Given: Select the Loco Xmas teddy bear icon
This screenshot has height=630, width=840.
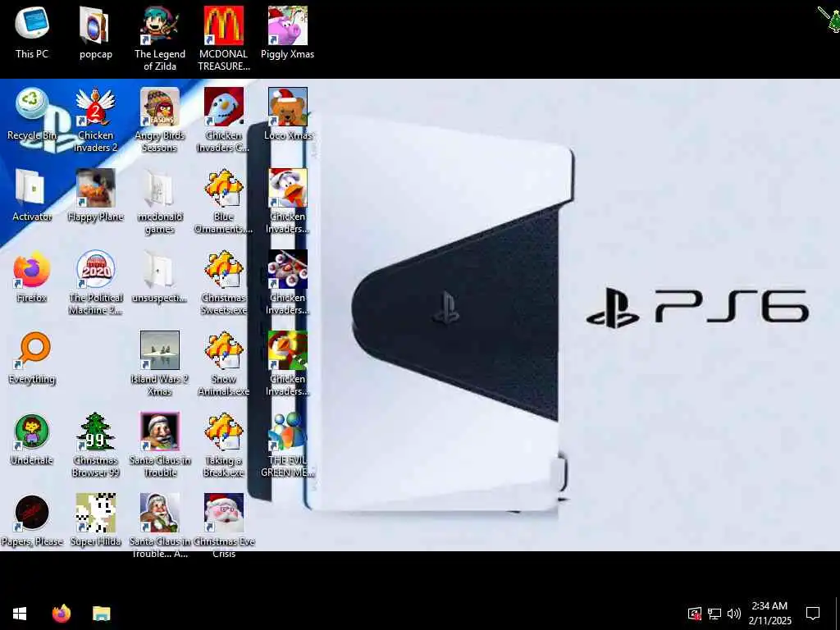Looking at the screenshot, I should click(x=288, y=107).
